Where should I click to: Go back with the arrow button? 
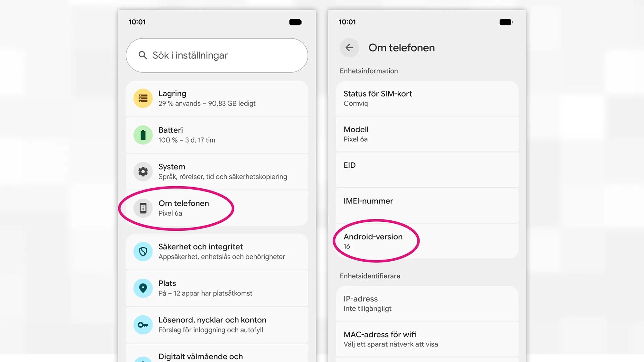click(349, 48)
